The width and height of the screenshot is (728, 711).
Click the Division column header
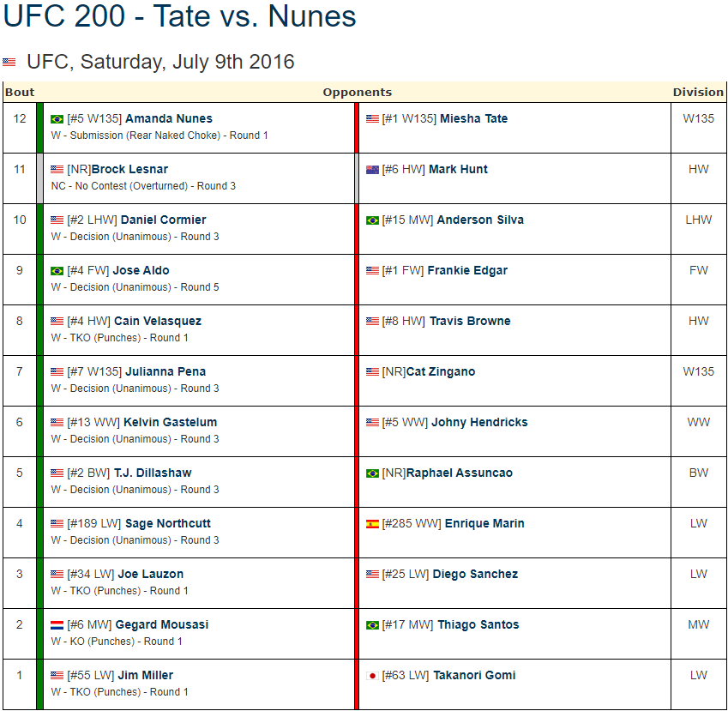tap(698, 93)
